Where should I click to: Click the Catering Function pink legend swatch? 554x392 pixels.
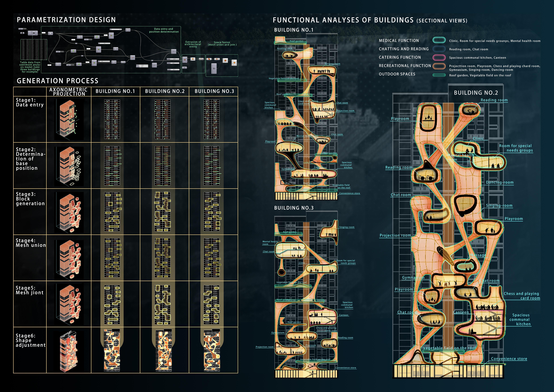439,57
